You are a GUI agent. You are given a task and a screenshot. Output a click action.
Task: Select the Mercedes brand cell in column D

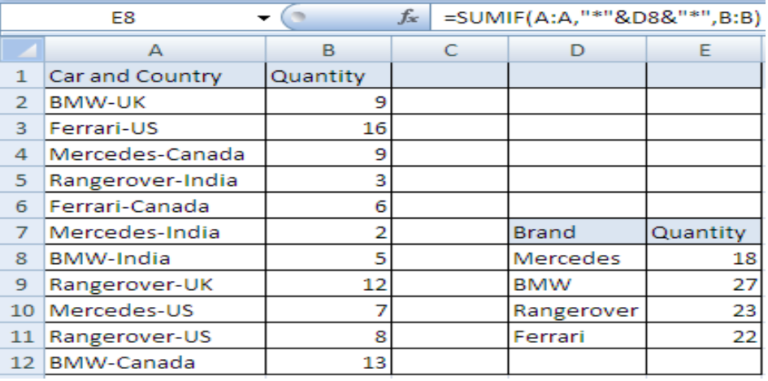(577, 258)
